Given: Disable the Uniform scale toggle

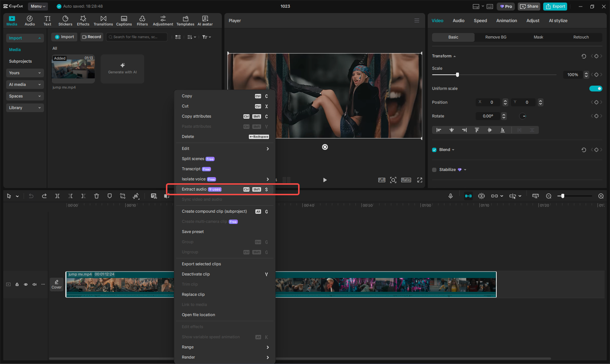Looking at the screenshot, I should (595, 88).
